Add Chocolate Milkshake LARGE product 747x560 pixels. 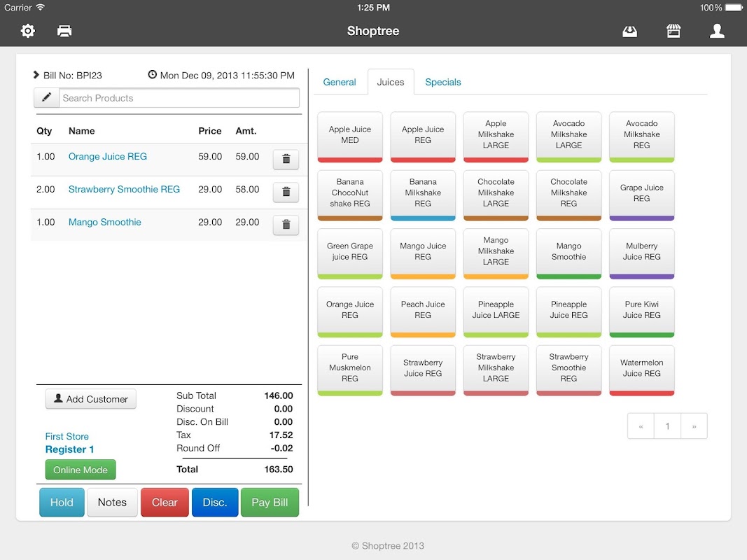click(496, 195)
